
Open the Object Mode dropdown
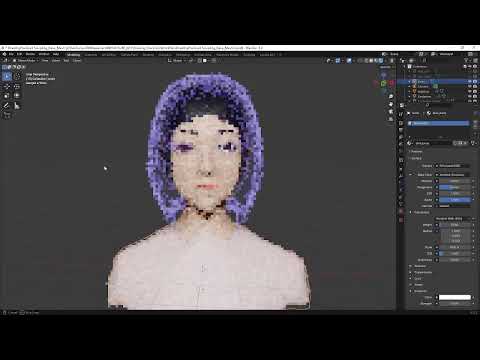[x=26, y=60]
